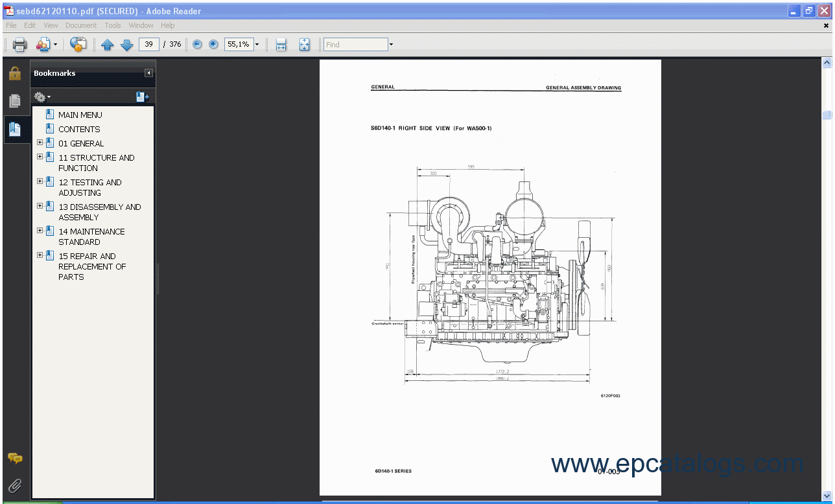Open the Edit menu
Screen dimensions: 835x504
pos(30,25)
